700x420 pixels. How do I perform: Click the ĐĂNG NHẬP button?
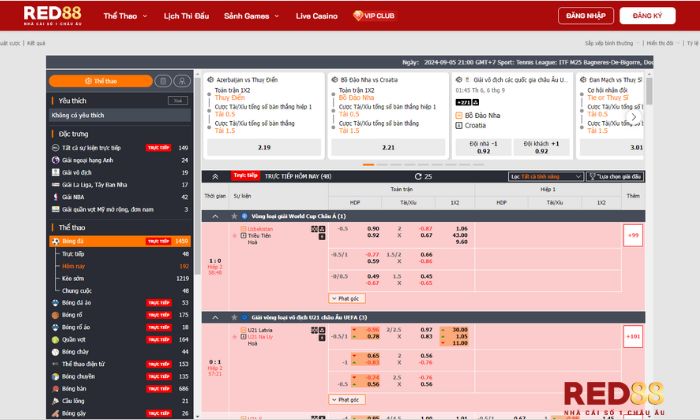[x=586, y=16]
